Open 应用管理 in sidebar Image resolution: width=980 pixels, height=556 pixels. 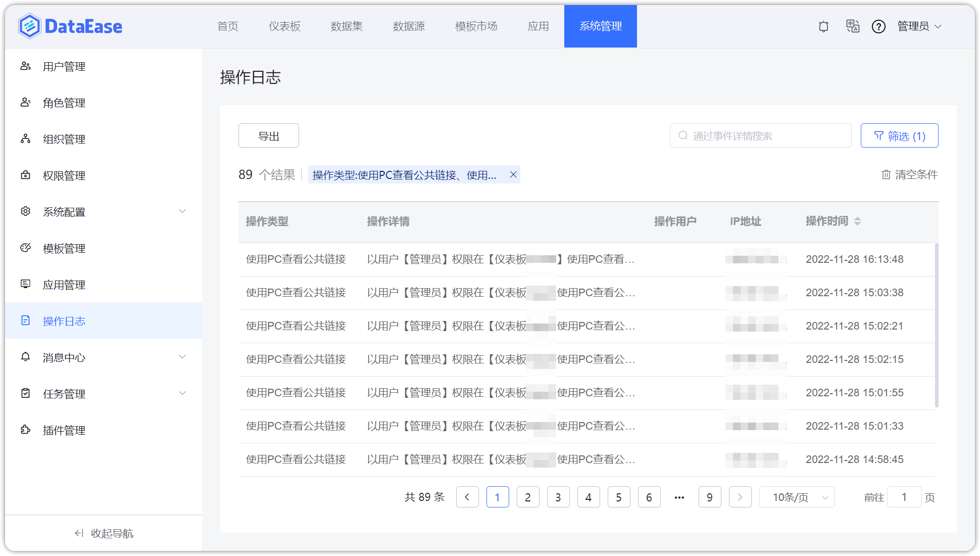coord(104,285)
